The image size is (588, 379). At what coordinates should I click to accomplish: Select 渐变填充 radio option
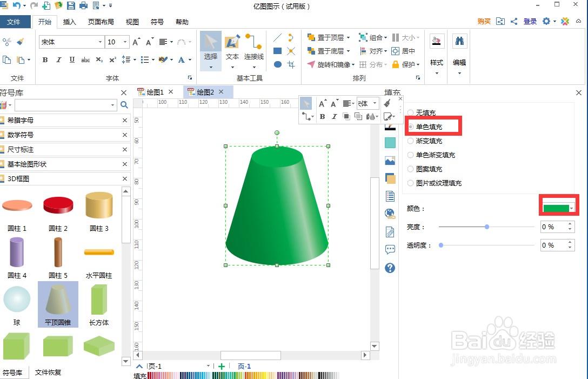coord(411,141)
